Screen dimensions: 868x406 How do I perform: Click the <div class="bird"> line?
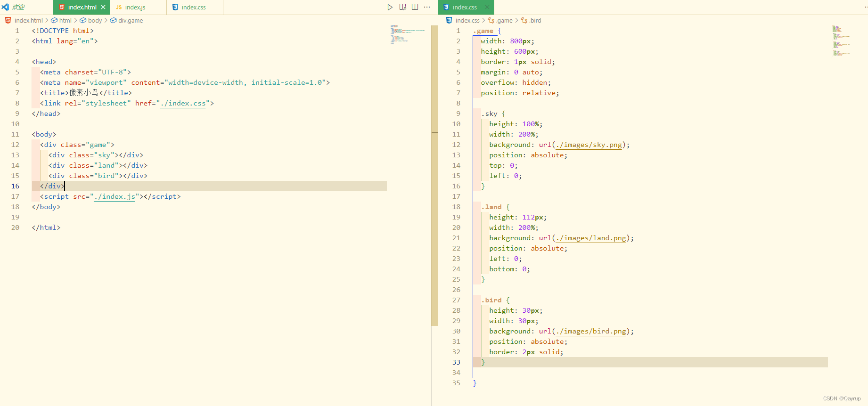pyautogui.click(x=98, y=176)
